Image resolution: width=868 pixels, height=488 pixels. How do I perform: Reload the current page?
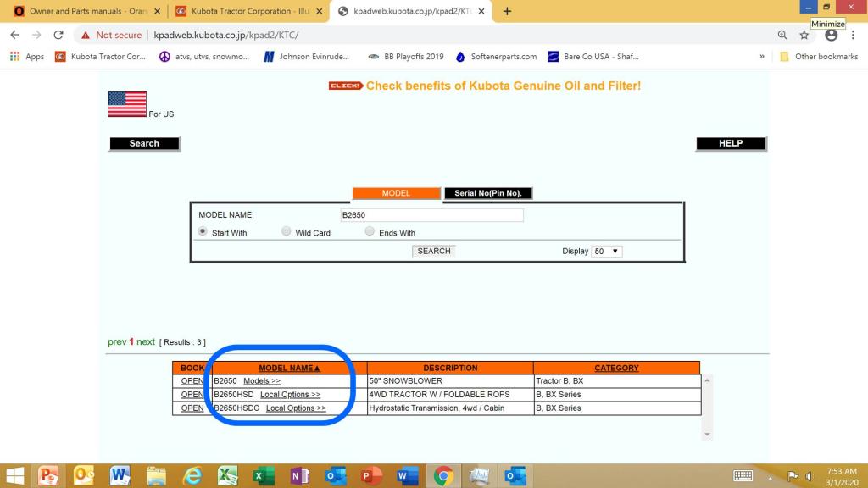click(x=58, y=35)
